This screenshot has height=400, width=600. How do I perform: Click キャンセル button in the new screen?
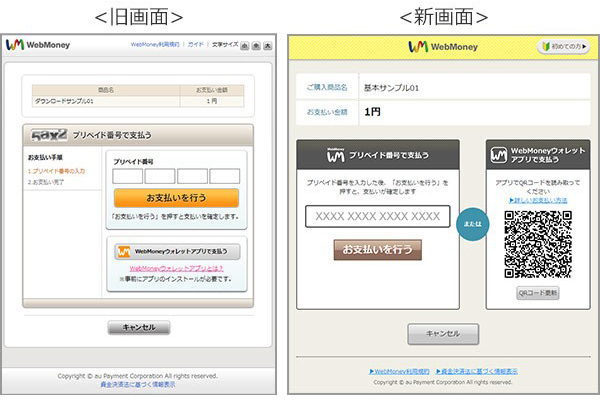(443, 333)
